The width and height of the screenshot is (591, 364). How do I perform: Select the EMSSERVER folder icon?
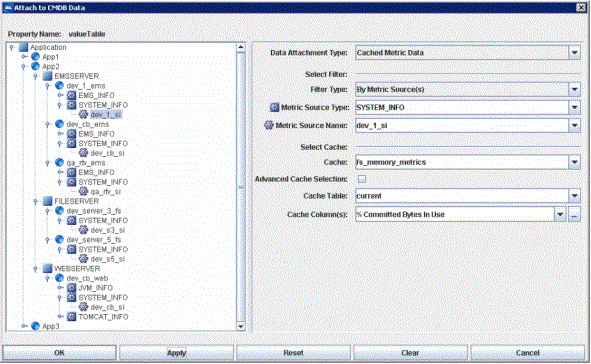point(47,76)
